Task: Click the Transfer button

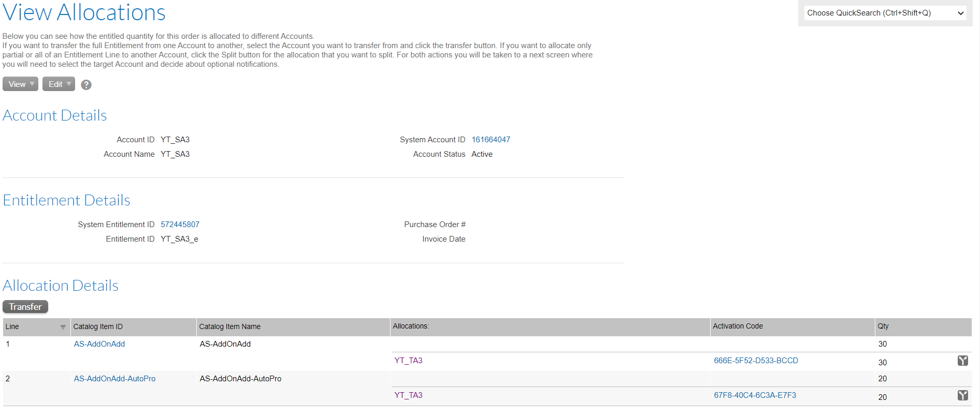Action: coord(25,307)
